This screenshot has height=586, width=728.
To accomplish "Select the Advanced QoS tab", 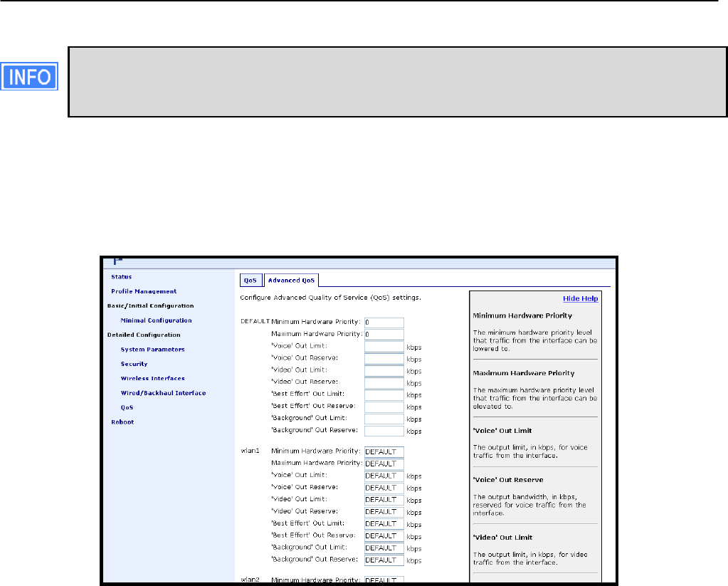I will point(291,281).
